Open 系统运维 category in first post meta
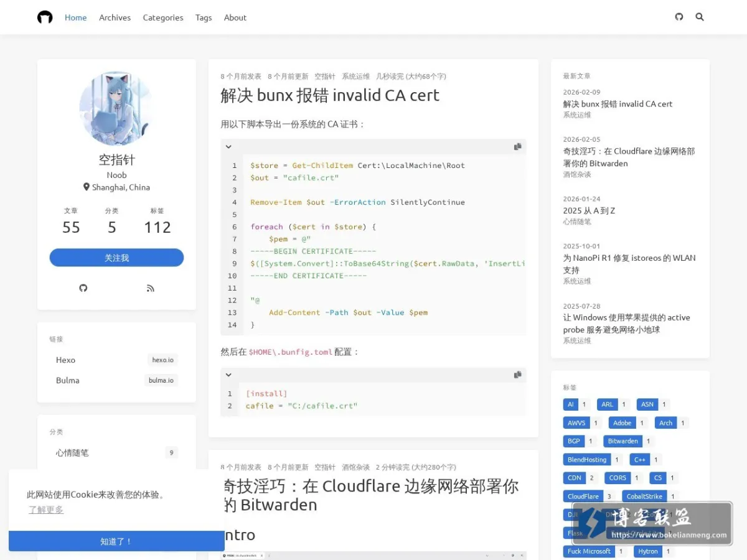Screen dimensions: 747x560 coord(355,77)
